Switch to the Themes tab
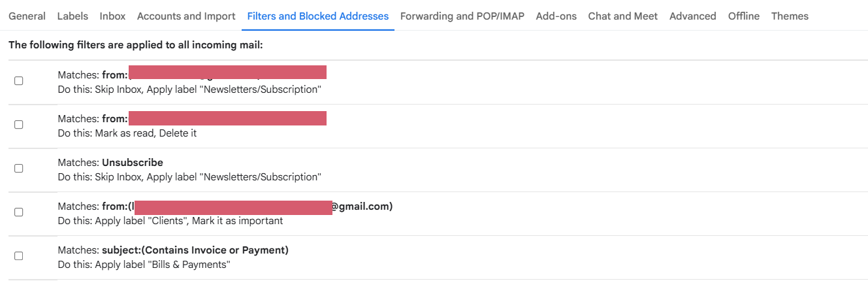This screenshot has height=281, width=868. tap(790, 16)
